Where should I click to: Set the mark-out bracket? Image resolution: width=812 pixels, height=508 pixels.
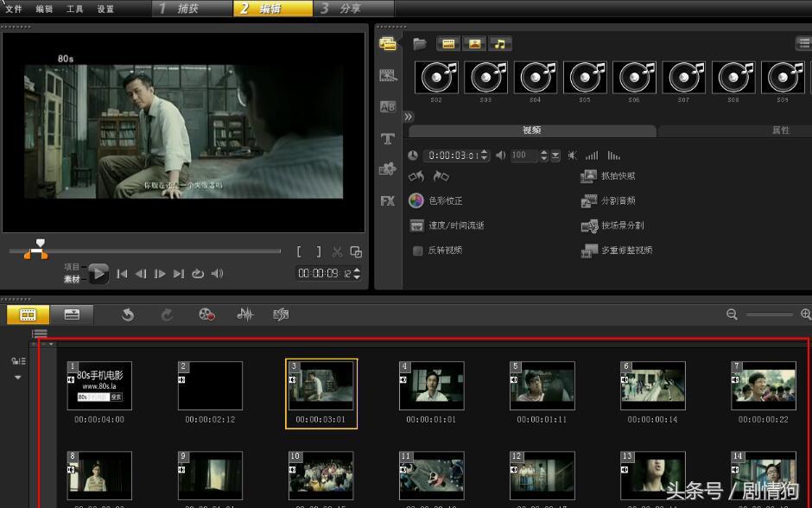319,251
